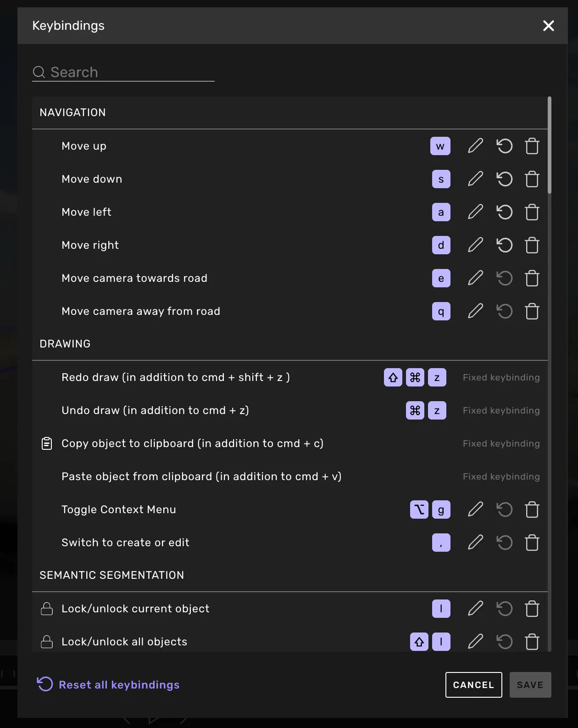The width and height of the screenshot is (578, 728).
Task: Delete the Move up keybinding
Action: 532,146
